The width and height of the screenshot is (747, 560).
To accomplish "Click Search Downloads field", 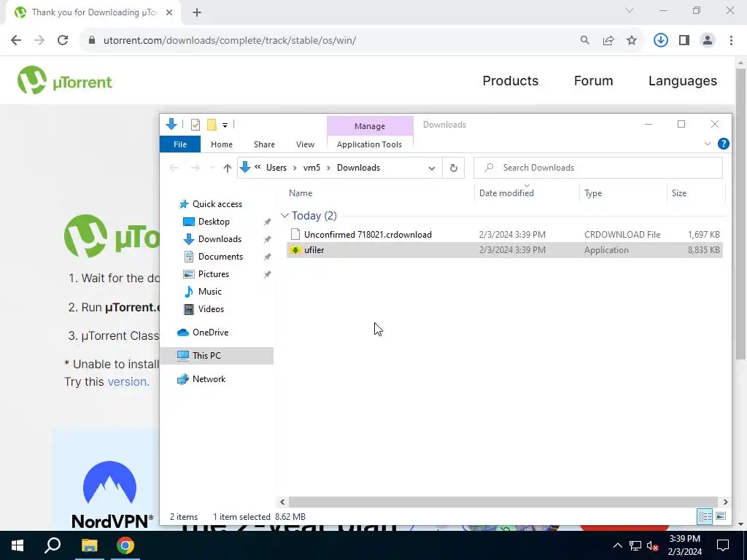I will 598,168.
